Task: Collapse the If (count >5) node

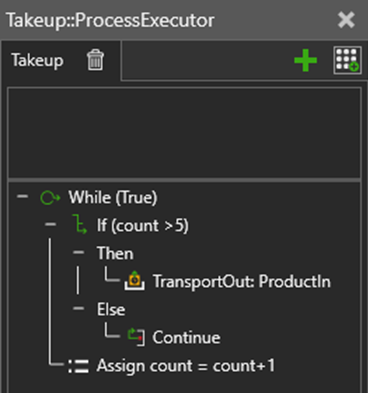Action: pyautogui.click(x=50, y=224)
